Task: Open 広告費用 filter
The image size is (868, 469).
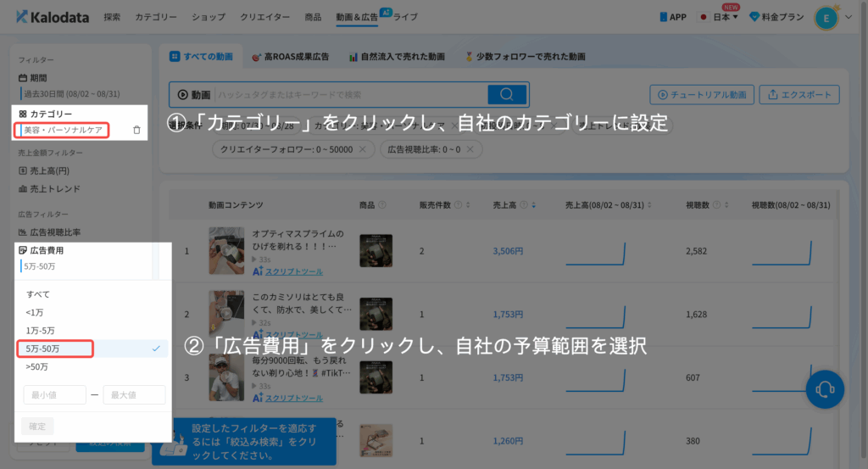Action: click(x=41, y=250)
